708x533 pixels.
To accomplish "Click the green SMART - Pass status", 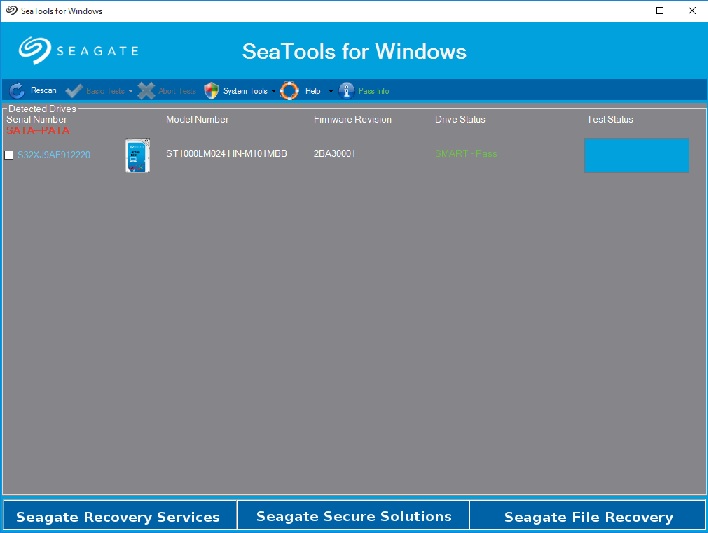I will pos(466,154).
